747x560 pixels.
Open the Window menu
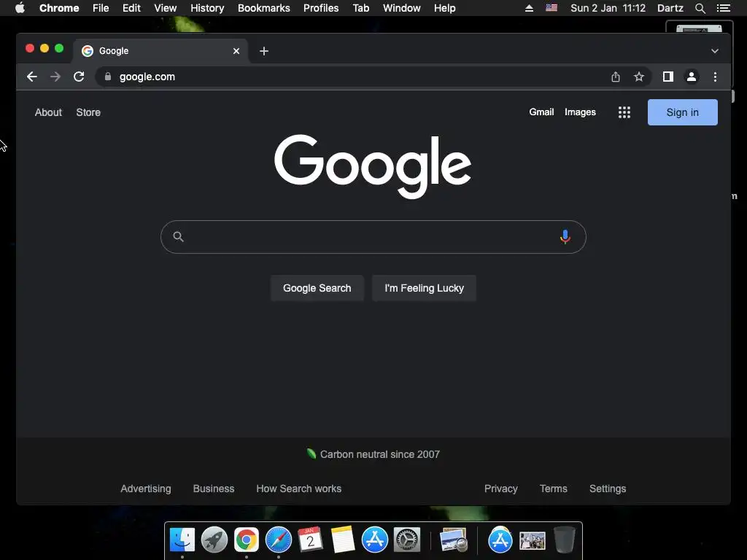[402, 8]
